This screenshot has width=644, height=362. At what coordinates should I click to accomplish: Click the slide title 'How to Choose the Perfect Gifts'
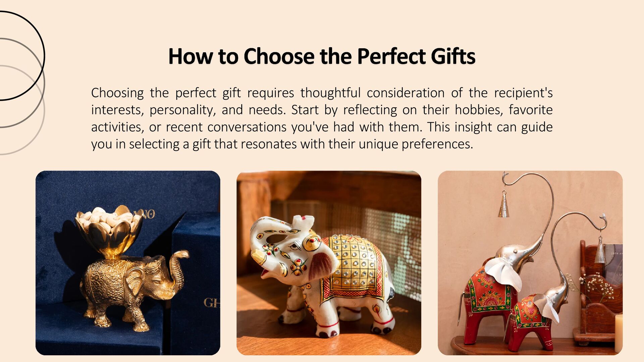(x=322, y=56)
